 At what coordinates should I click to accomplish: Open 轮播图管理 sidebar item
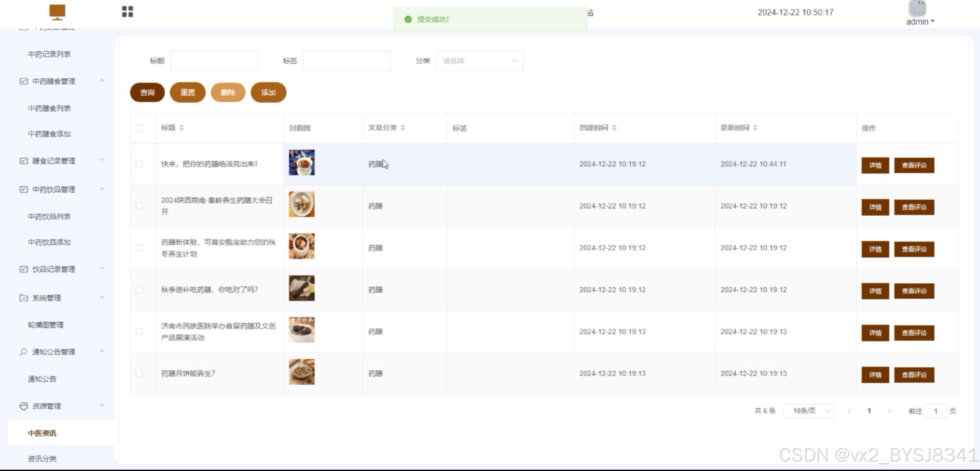coord(46,325)
